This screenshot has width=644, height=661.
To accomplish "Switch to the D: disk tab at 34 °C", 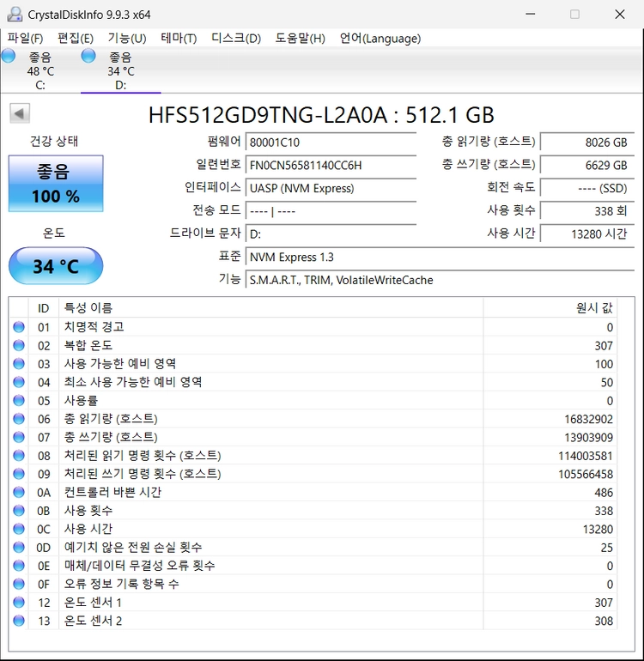I will click(x=121, y=70).
